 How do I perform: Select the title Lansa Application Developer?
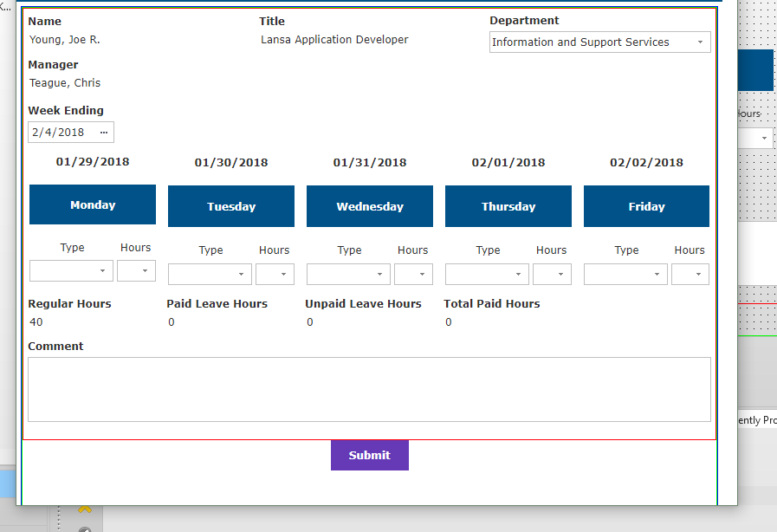(x=334, y=40)
